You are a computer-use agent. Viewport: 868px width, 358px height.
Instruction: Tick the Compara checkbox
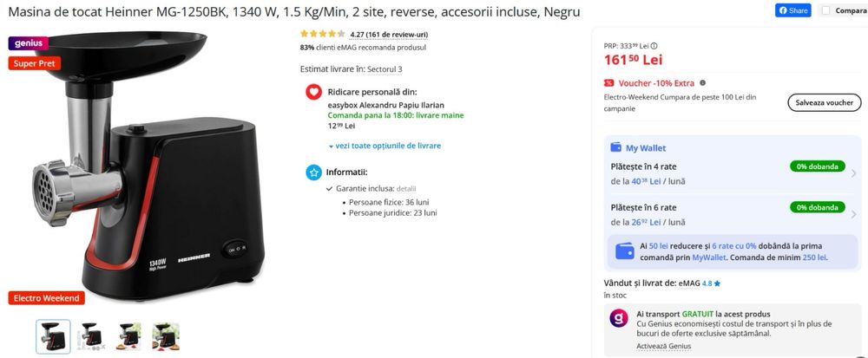825,10
